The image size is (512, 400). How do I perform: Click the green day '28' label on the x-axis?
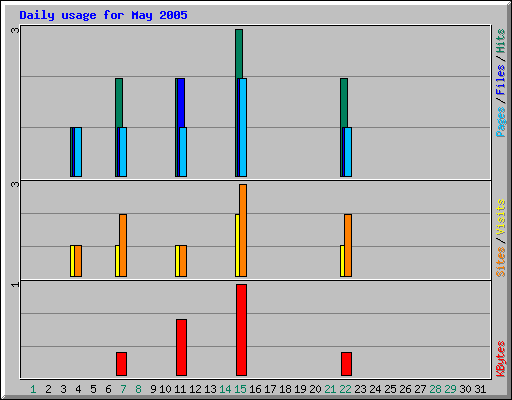435,389
